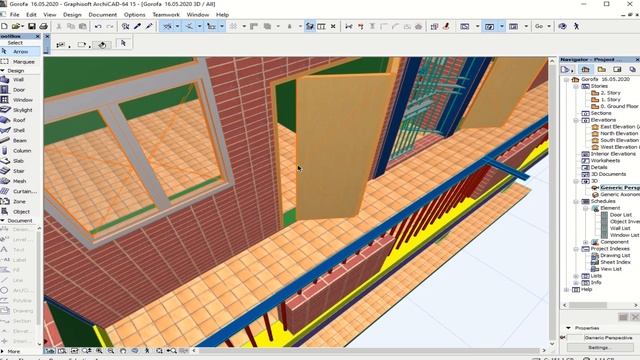Select the Roof tool
Screen dimensions: 640x360
coord(20,120)
